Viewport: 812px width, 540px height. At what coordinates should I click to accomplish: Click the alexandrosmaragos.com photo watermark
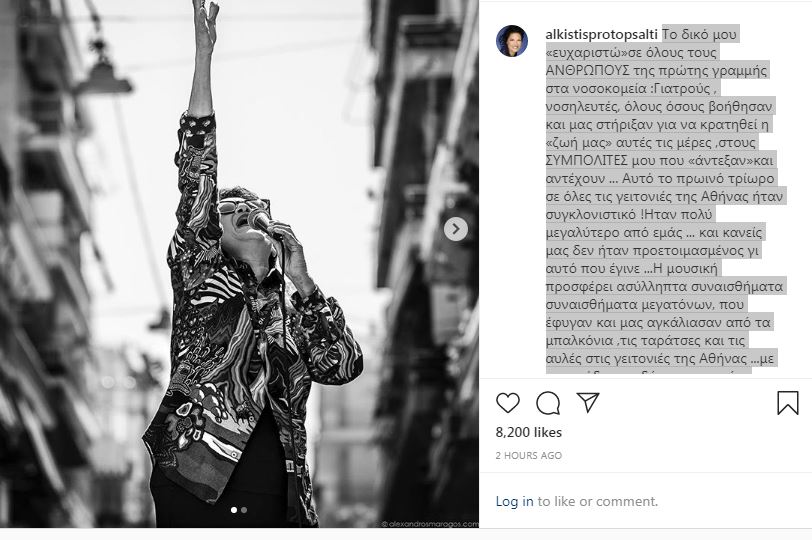[430, 524]
